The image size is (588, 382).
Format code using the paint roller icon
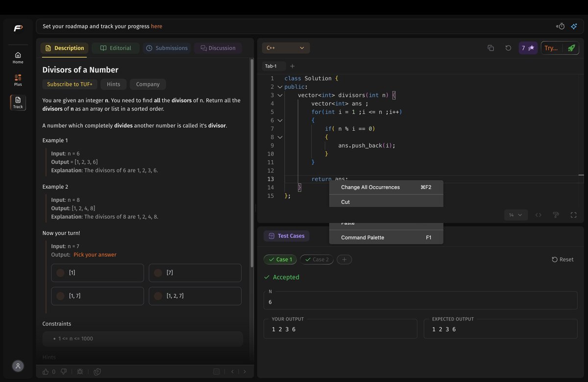(556, 215)
